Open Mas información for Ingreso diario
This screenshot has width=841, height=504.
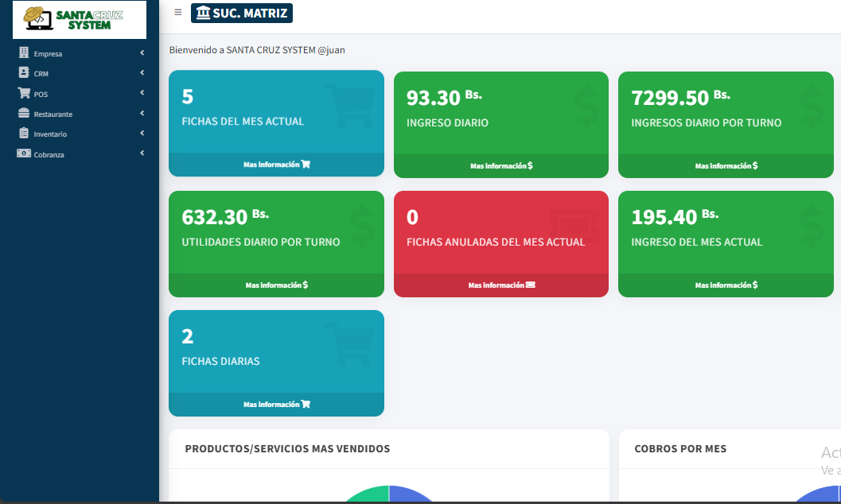tap(501, 166)
